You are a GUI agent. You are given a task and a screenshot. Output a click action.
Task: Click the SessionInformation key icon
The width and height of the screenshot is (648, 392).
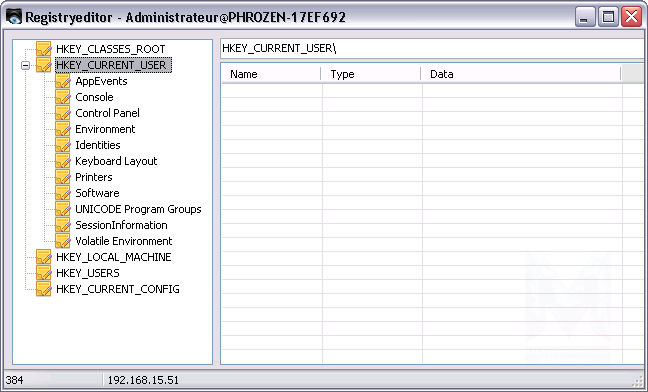tap(63, 225)
